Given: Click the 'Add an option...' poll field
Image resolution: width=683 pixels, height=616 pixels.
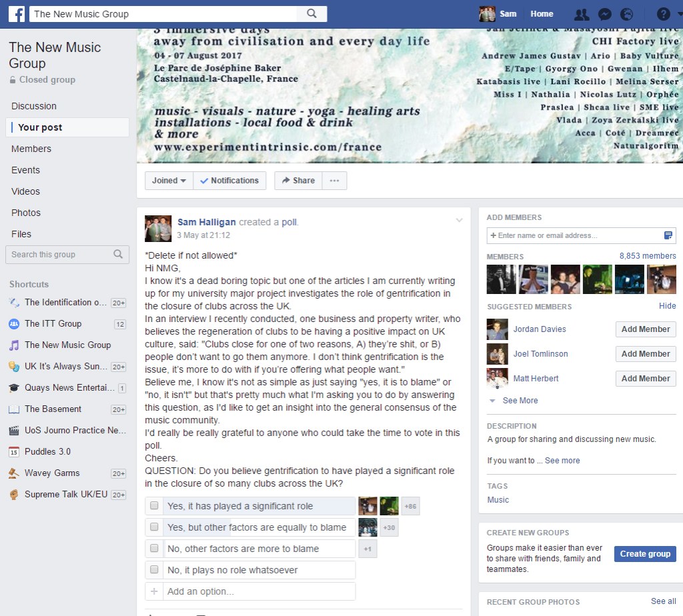Looking at the screenshot, I should [x=258, y=591].
